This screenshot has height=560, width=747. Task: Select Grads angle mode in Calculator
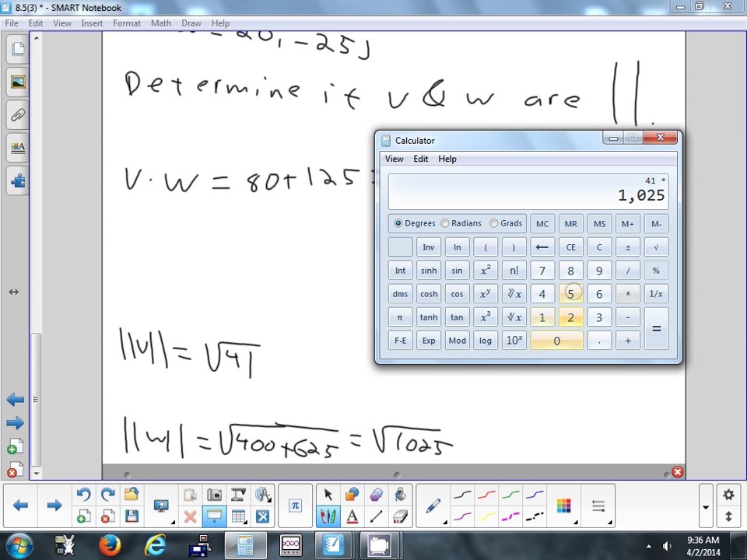coord(506,223)
